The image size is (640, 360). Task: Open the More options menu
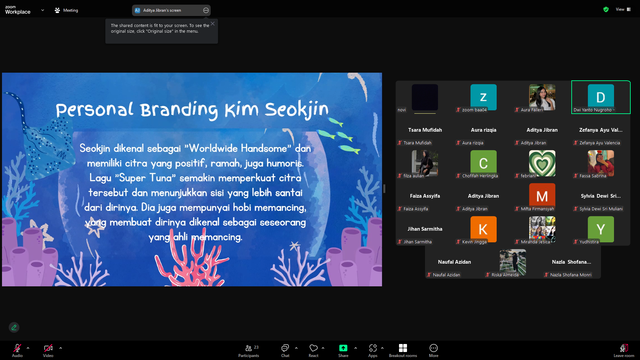tap(433, 350)
